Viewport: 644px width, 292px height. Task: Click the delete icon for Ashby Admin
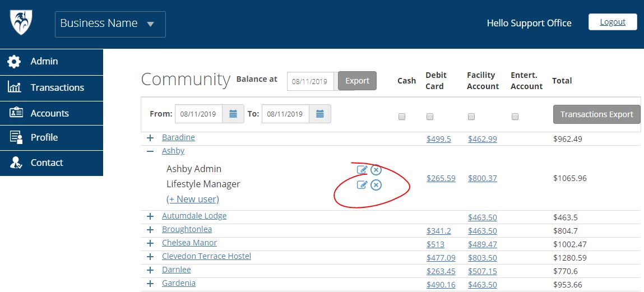[376, 170]
